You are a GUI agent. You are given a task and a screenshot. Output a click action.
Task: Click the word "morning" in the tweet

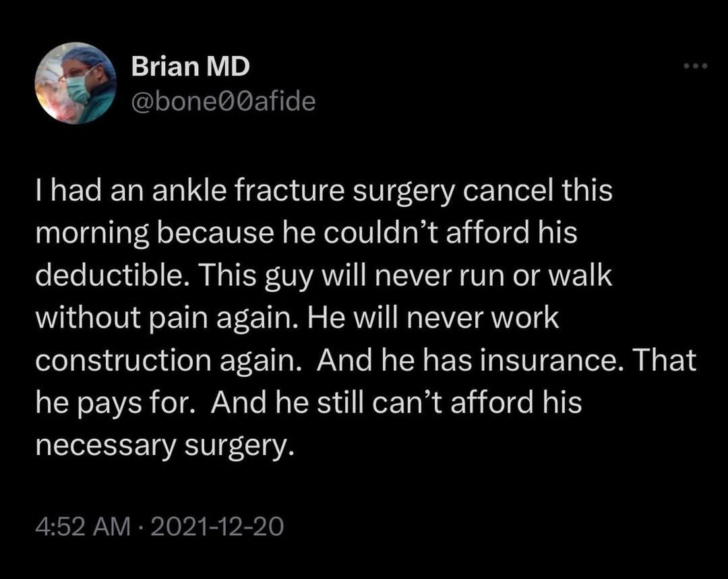pyautogui.click(x=92, y=233)
